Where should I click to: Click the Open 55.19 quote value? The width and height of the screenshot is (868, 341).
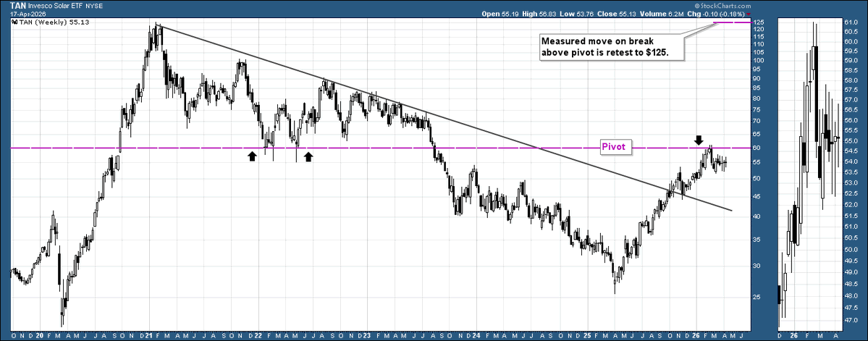pos(499,14)
